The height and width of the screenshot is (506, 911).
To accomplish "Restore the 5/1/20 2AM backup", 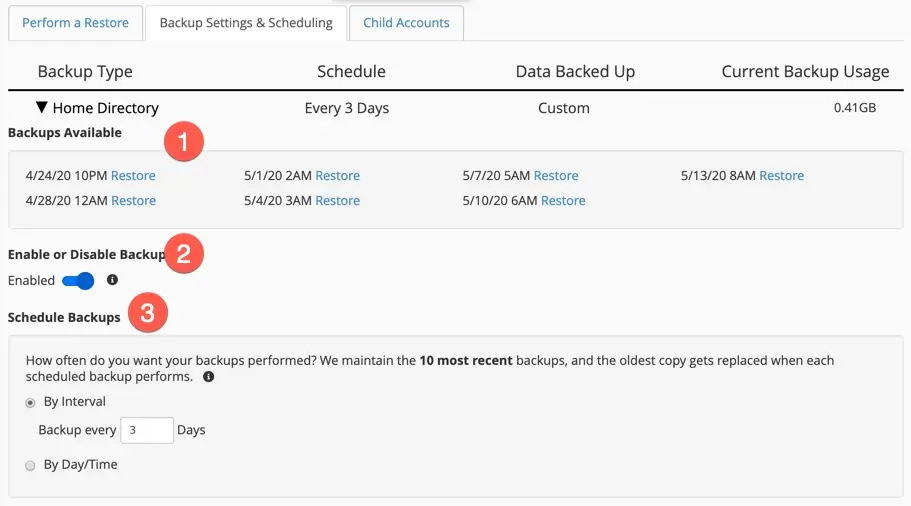I will pyautogui.click(x=337, y=176).
